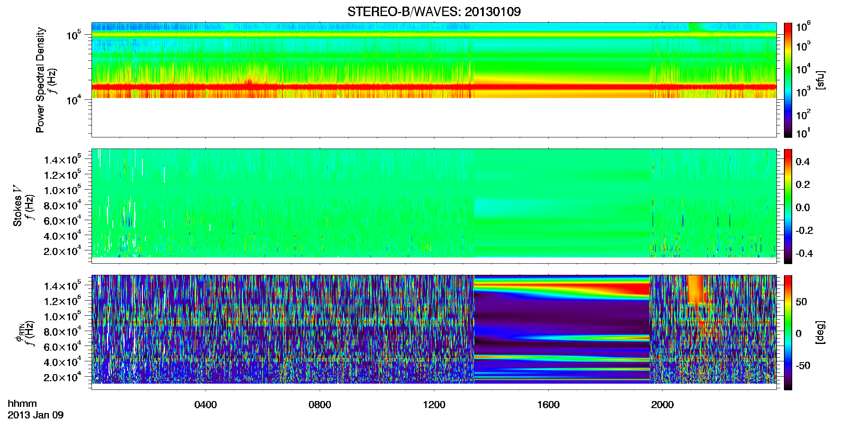The width and height of the screenshot is (868, 447).
Task: Click the hhmm time format label
Action: (x=22, y=404)
